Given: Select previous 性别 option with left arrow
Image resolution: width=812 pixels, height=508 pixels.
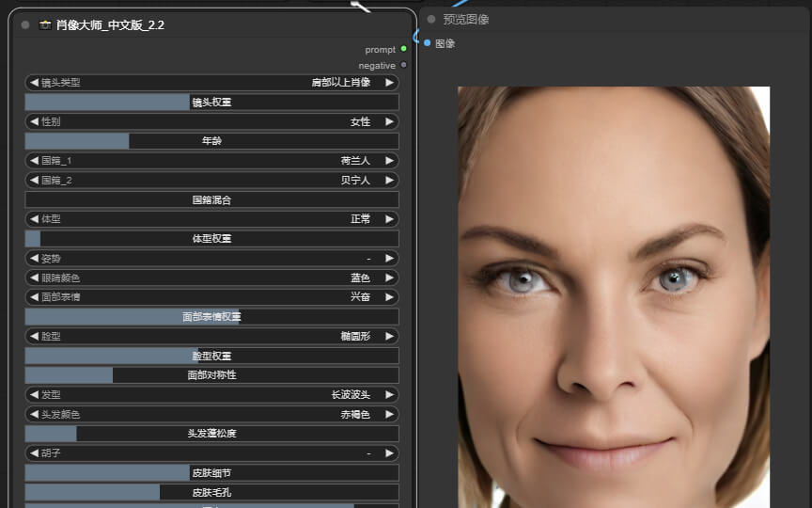Looking at the screenshot, I should pyautogui.click(x=34, y=121).
